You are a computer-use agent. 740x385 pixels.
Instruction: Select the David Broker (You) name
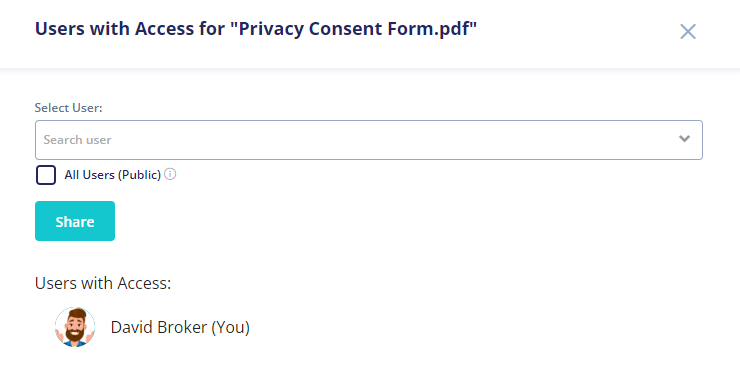[180, 327]
